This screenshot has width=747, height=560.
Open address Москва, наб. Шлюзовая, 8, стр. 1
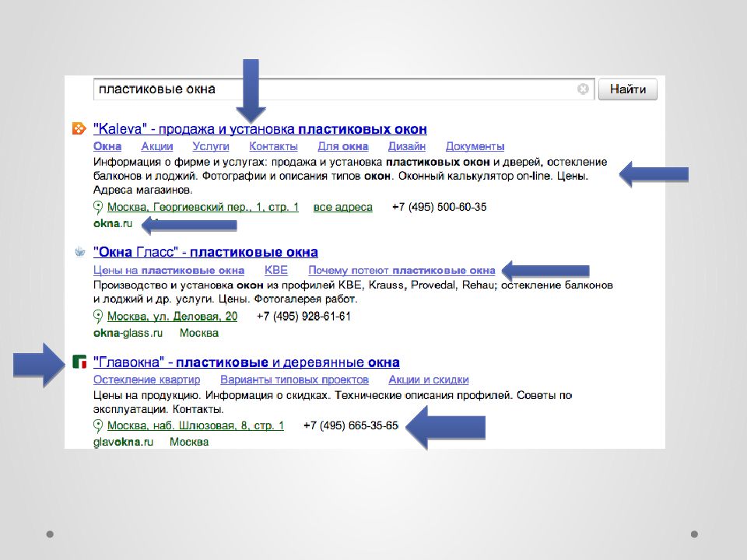(x=195, y=425)
